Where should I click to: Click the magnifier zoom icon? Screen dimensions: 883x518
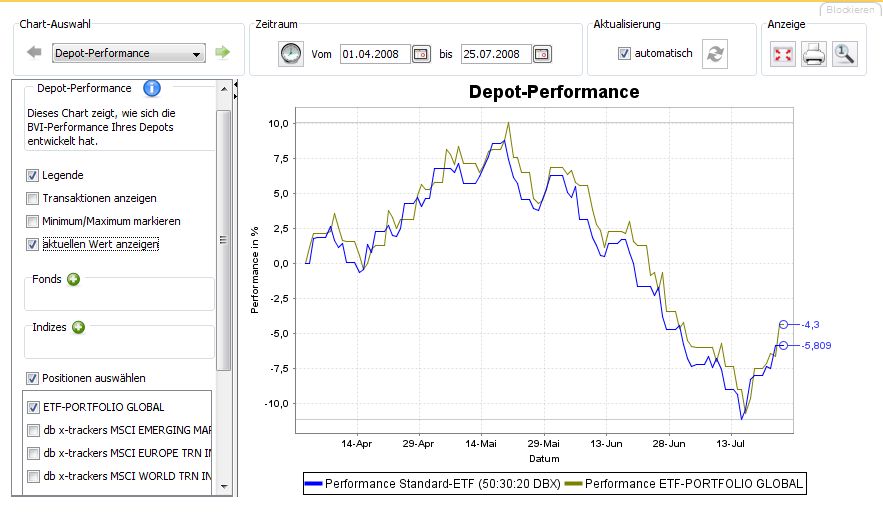pyautogui.click(x=845, y=54)
